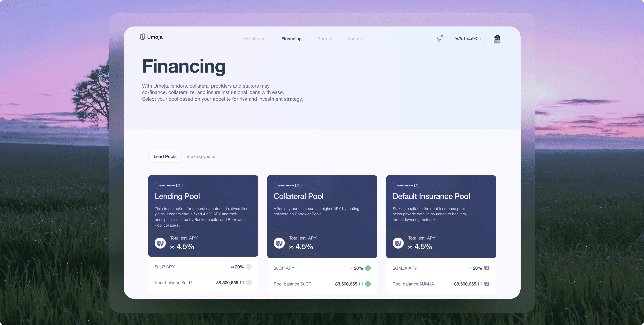Screen dimensions: 644x325
Task: Click Default Insurance Pool's token icon
Action: [x=398, y=243]
